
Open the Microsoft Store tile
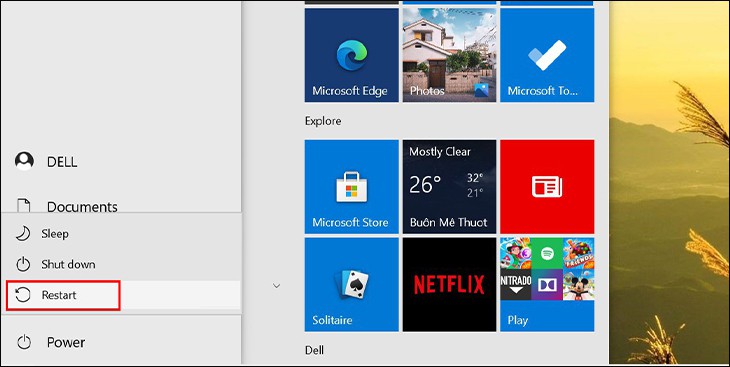(351, 186)
